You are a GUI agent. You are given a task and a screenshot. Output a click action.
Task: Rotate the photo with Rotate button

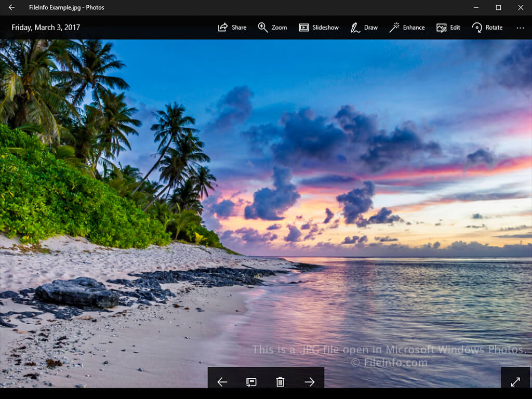tap(487, 28)
